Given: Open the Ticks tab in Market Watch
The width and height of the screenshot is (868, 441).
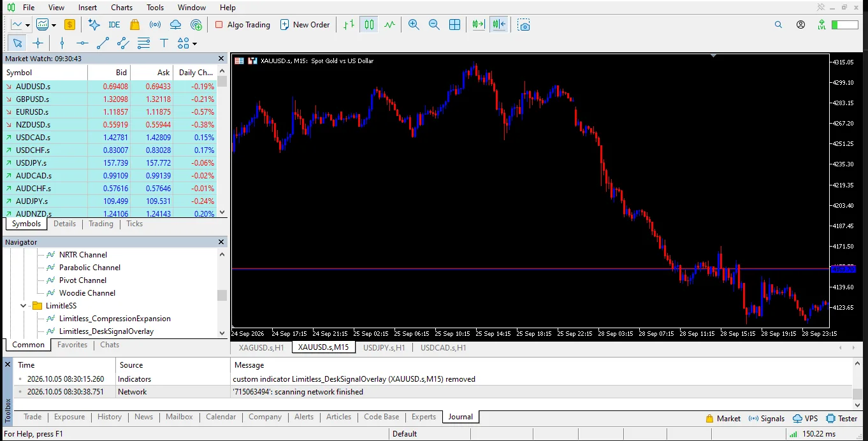Looking at the screenshot, I should pos(134,224).
